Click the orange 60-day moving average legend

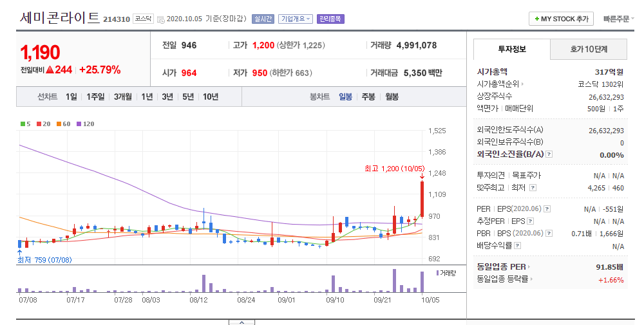click(64, 124)
